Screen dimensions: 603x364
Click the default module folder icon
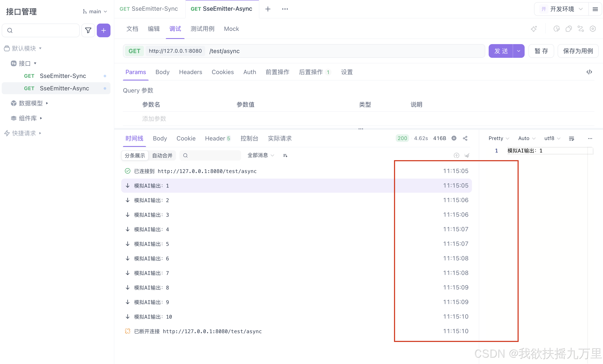click(x=7, y=48)
